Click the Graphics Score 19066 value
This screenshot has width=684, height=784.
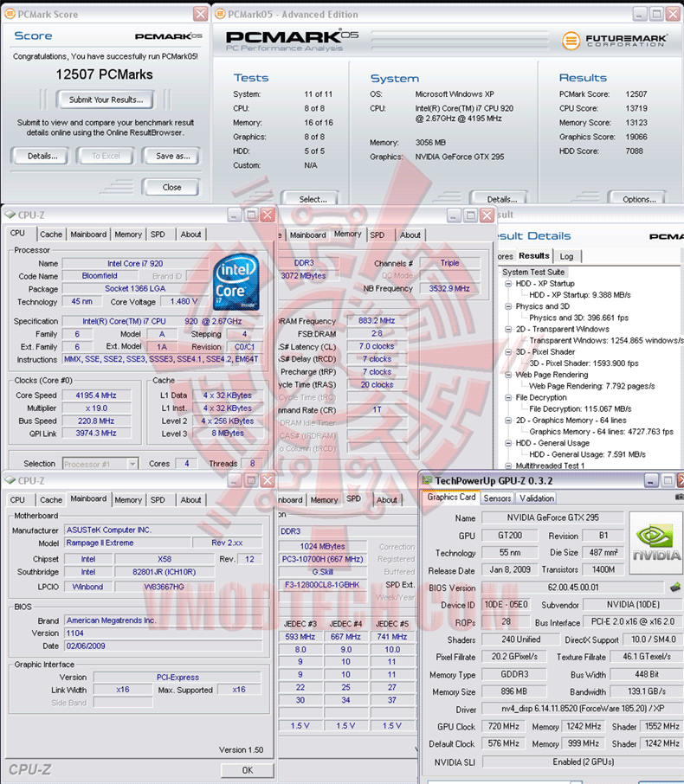click(x=636, y=137)
